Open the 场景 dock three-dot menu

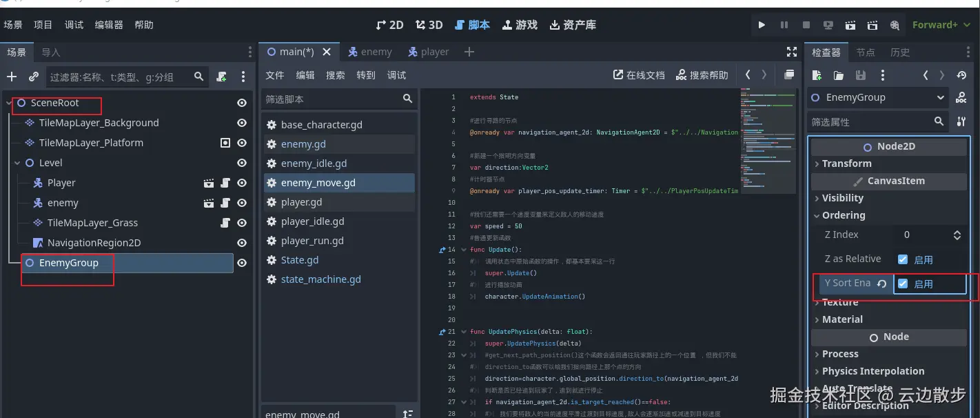249,52
